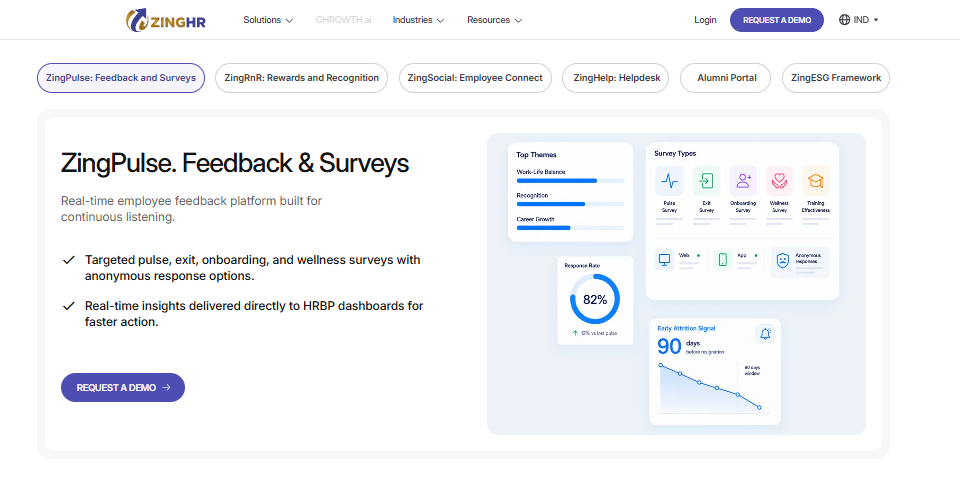
Task: Click the globe icon beside IND
Action: coord(844,20)
